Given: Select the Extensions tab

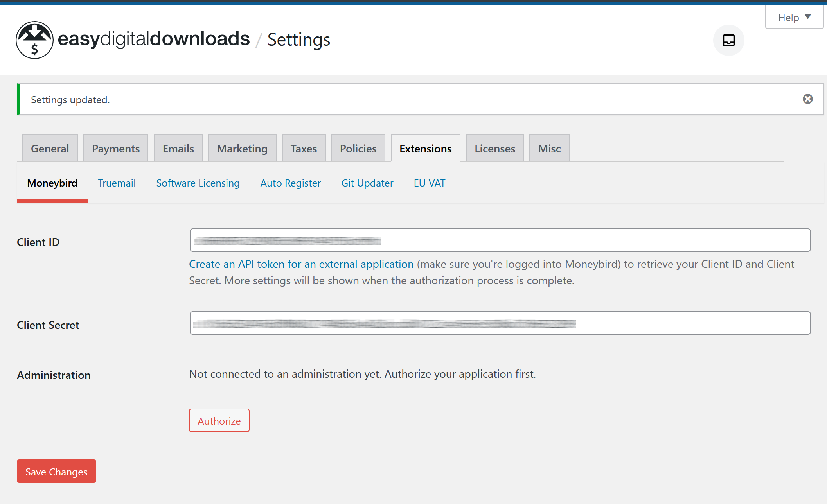Looking at the screenshot, I should 425,148.
